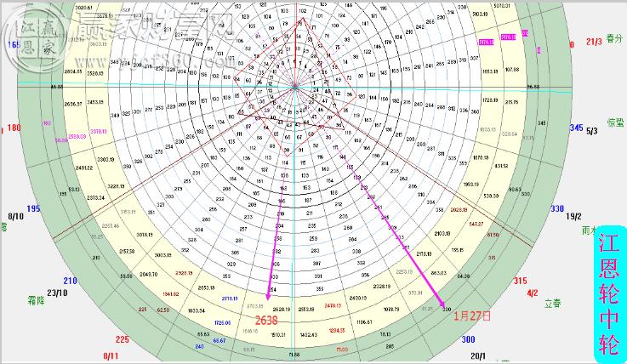The image size is (627, 364).
Task: Click the blue 345 degree marker
Action: click(x=577, y=128)
